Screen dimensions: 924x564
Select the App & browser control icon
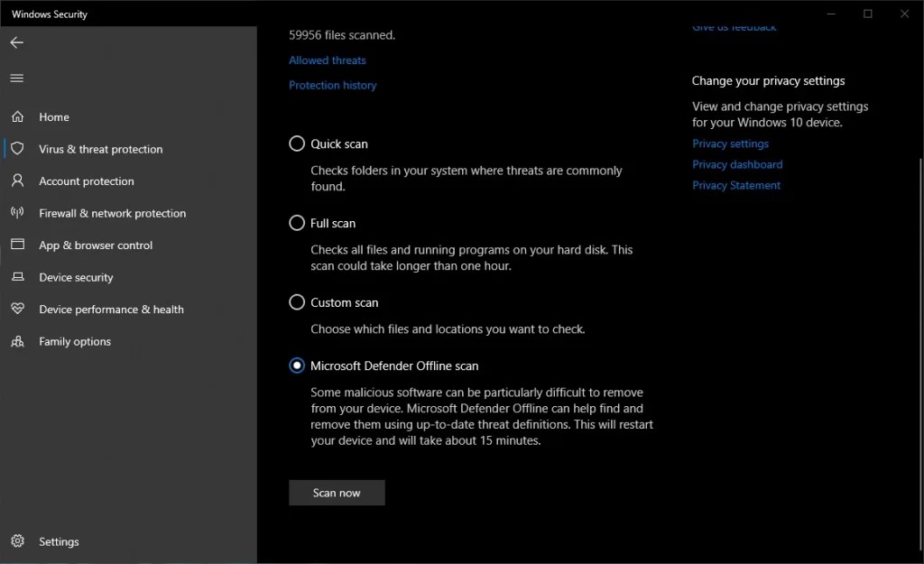pos(17,245)
